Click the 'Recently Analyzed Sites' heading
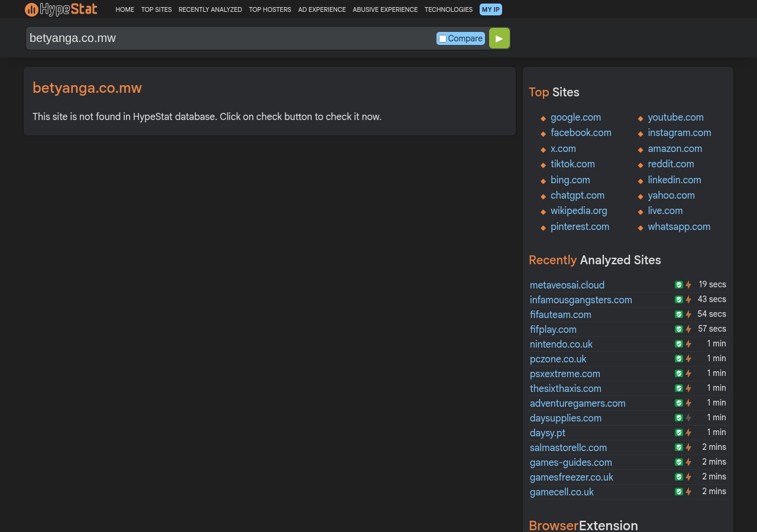 click(x=595, y=260)
